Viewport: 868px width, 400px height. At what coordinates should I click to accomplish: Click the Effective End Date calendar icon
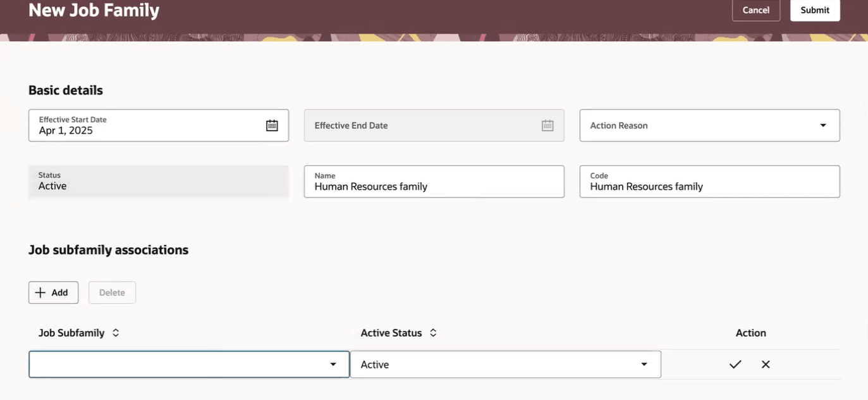547,125
